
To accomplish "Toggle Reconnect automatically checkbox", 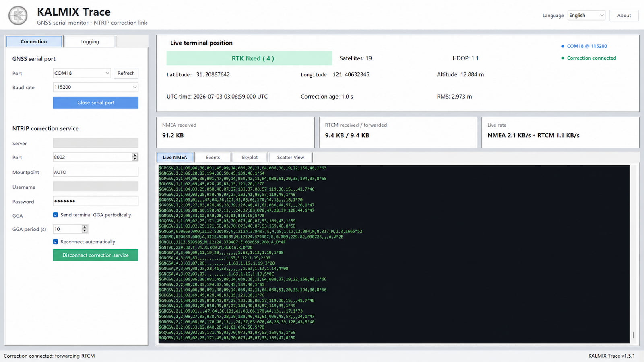I will coord(56,242).
